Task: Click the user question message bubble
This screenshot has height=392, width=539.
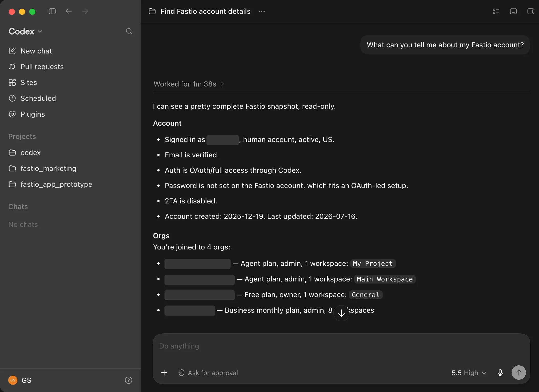Action: tap(445, 45)
